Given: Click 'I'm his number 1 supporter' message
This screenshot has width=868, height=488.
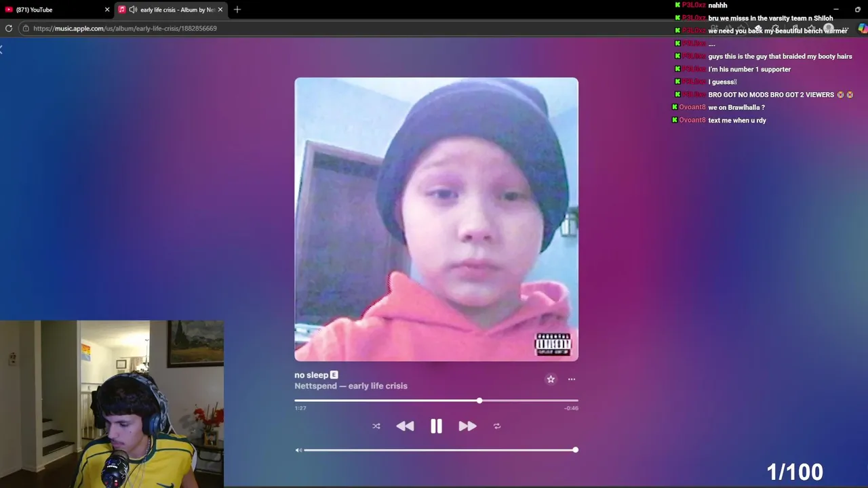Looking at the screenshot, I should tap(749, 69).
